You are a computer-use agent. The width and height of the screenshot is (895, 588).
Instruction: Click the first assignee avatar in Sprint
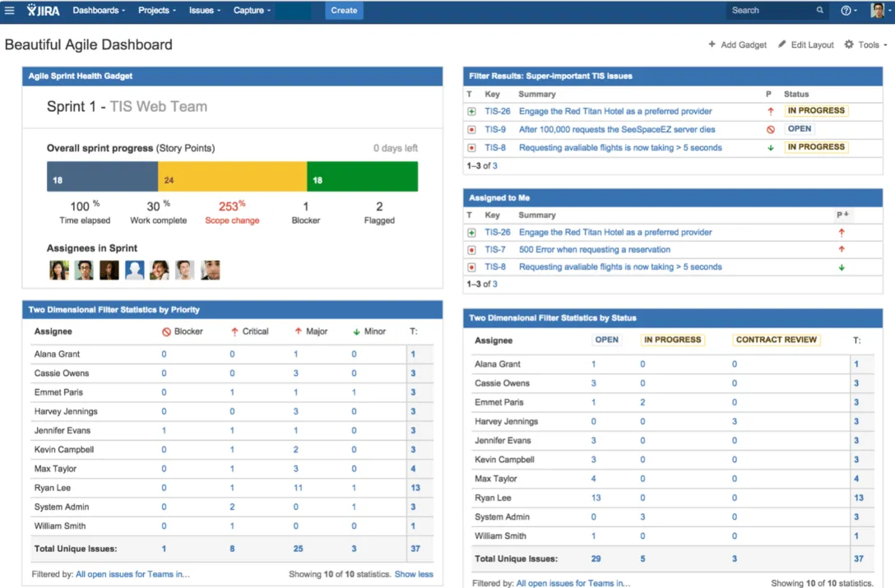click(58, 270)
